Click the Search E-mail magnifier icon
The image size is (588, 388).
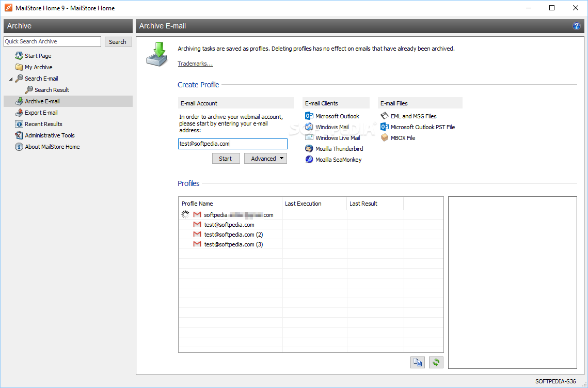[x=19, y=79]
